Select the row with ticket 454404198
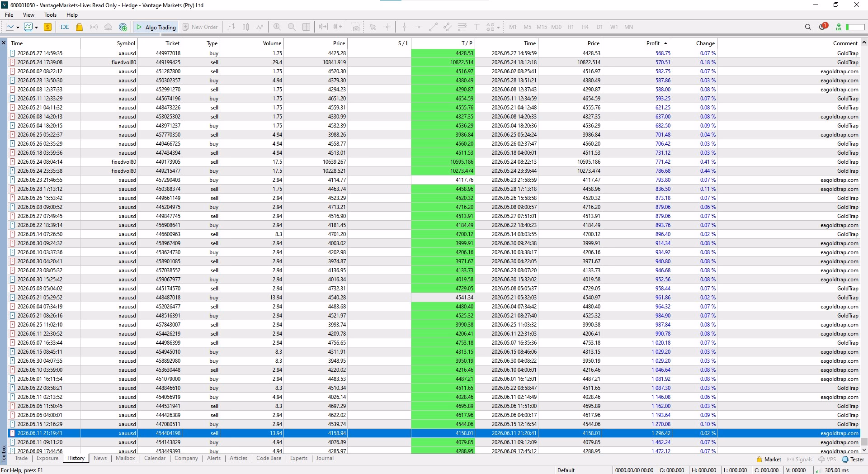 pos(434,433)
